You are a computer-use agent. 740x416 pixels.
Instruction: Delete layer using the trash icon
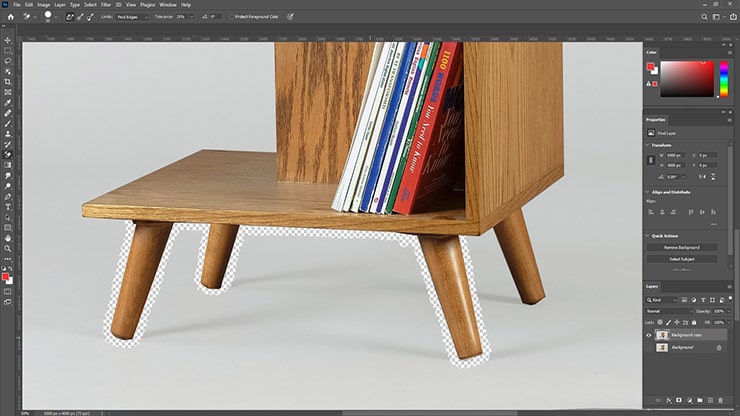[718, 398]
